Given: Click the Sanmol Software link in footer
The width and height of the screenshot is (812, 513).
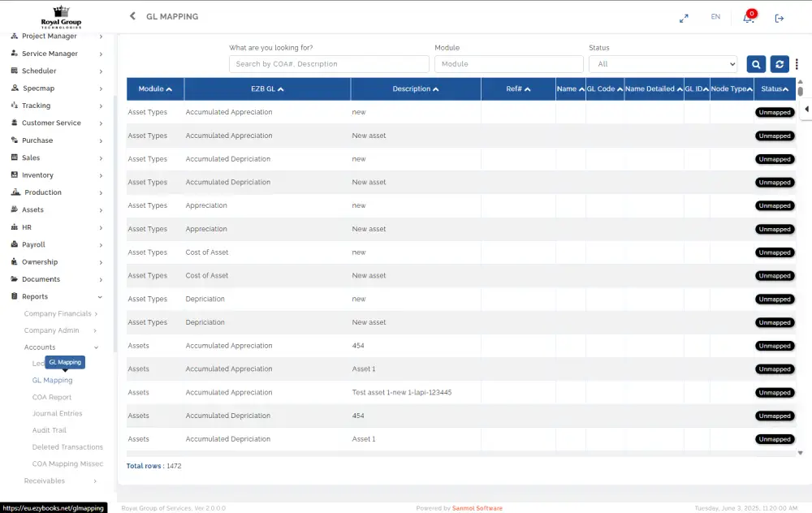Looking at the screenshot, I should [477, 508].
